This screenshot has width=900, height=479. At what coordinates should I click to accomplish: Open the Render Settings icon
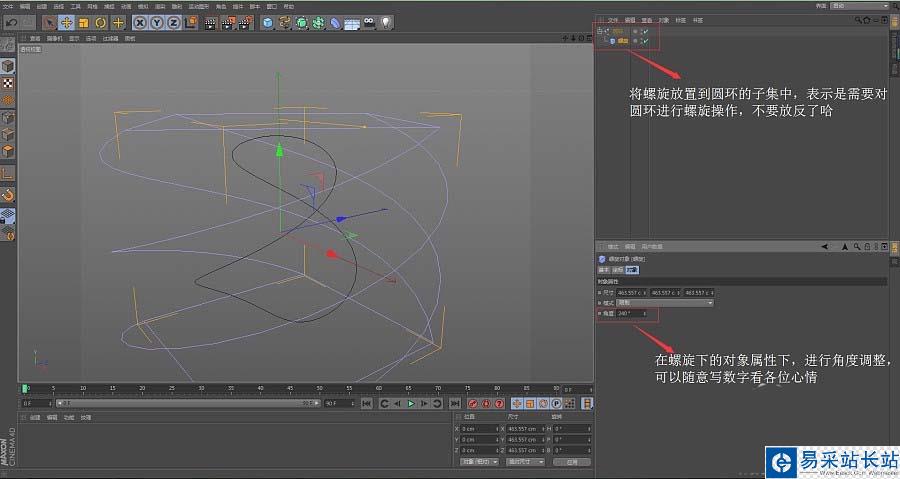point(246,23)
